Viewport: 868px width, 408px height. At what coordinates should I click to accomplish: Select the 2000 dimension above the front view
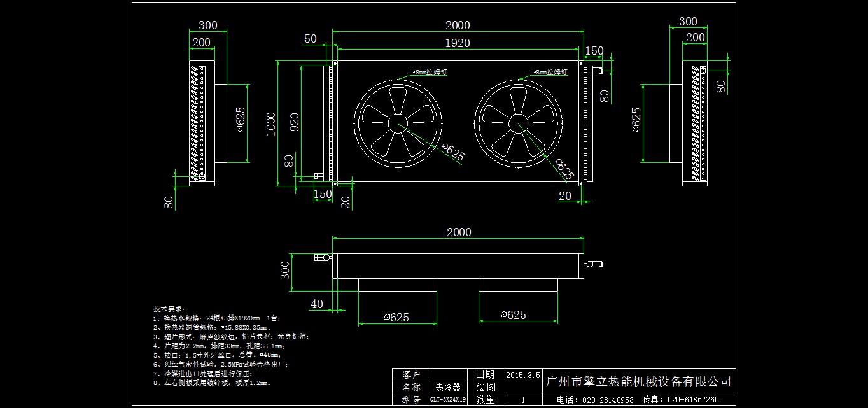458,25
